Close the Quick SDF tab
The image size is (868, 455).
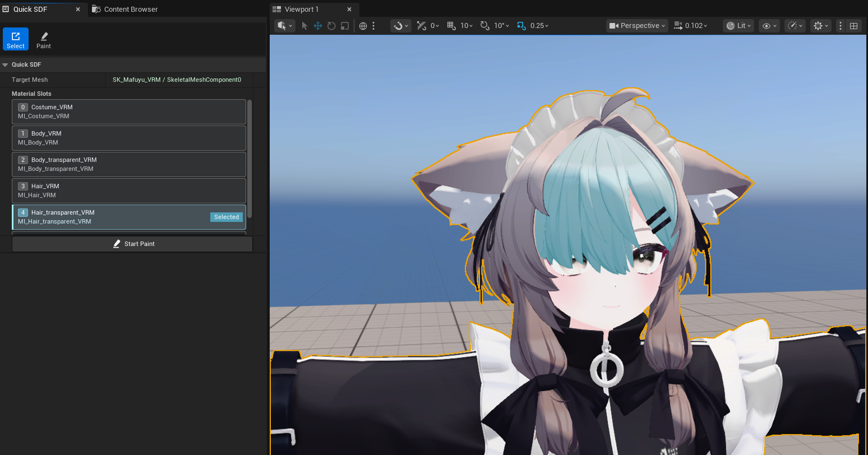(78, 9)
